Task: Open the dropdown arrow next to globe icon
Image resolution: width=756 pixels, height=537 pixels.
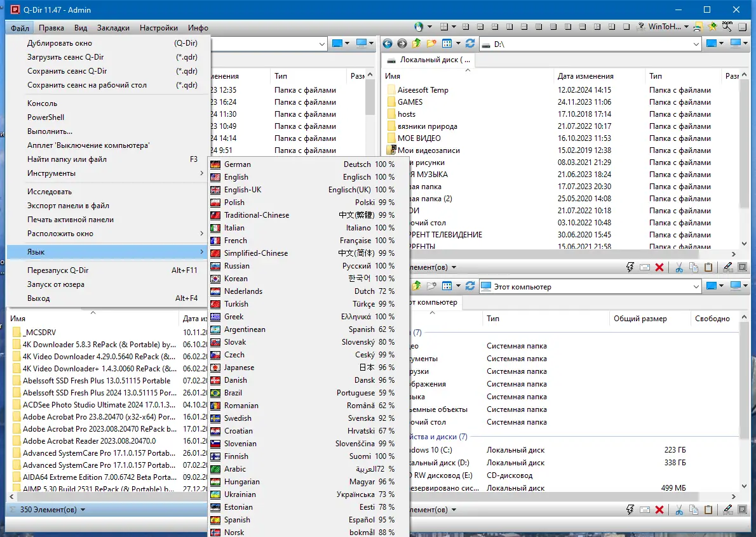Action: 429,27
